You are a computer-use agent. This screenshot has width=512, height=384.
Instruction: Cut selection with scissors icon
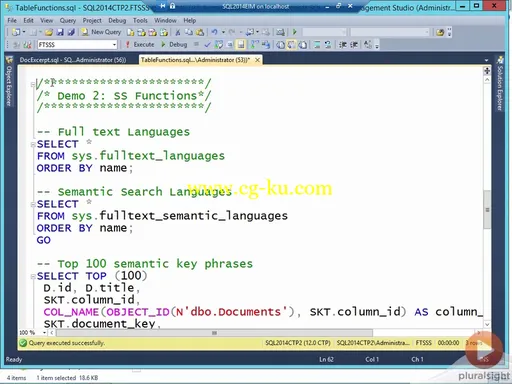pyautogui.click(x=178, y=32)
